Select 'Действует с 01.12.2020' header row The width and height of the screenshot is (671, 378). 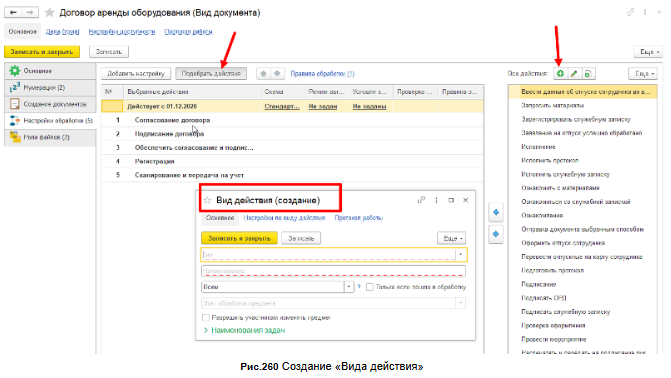pyautogui.click(x=293, y=106)
